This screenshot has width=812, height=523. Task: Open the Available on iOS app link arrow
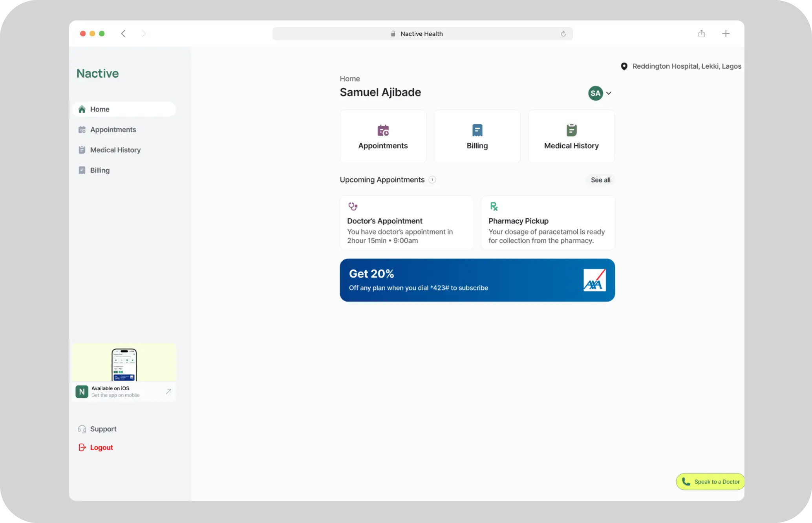[x=168, y=391]
